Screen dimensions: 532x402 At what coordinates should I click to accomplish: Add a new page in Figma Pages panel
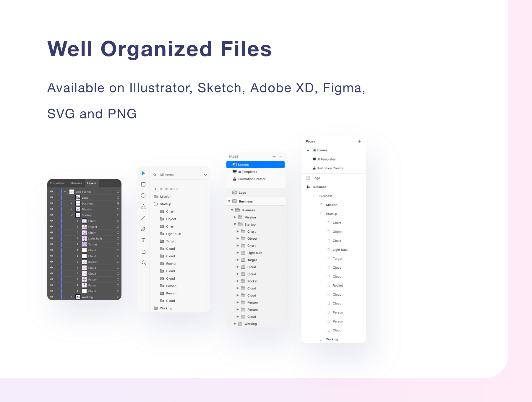(359, 141)
